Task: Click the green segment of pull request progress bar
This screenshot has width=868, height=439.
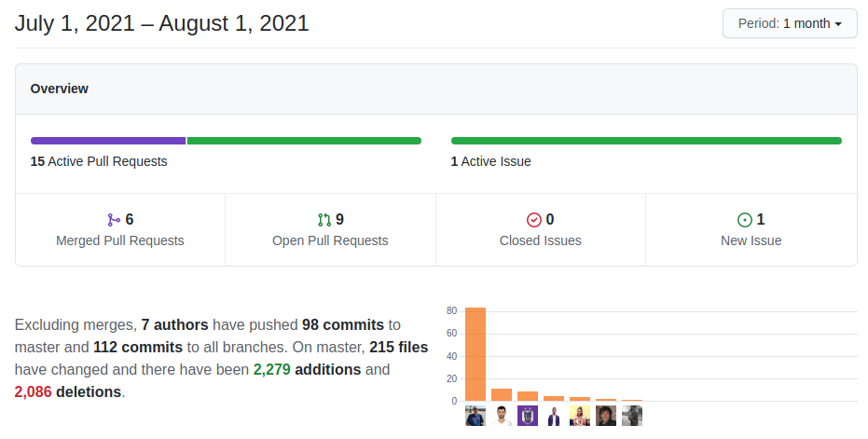Action: [x=304, y=141]
